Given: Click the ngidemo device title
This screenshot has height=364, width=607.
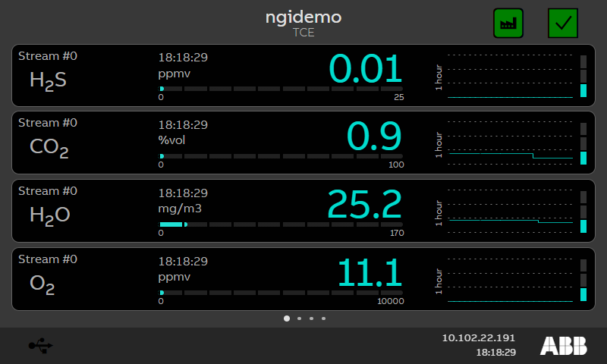Looking at the screenshot, I should pos(303,17).
